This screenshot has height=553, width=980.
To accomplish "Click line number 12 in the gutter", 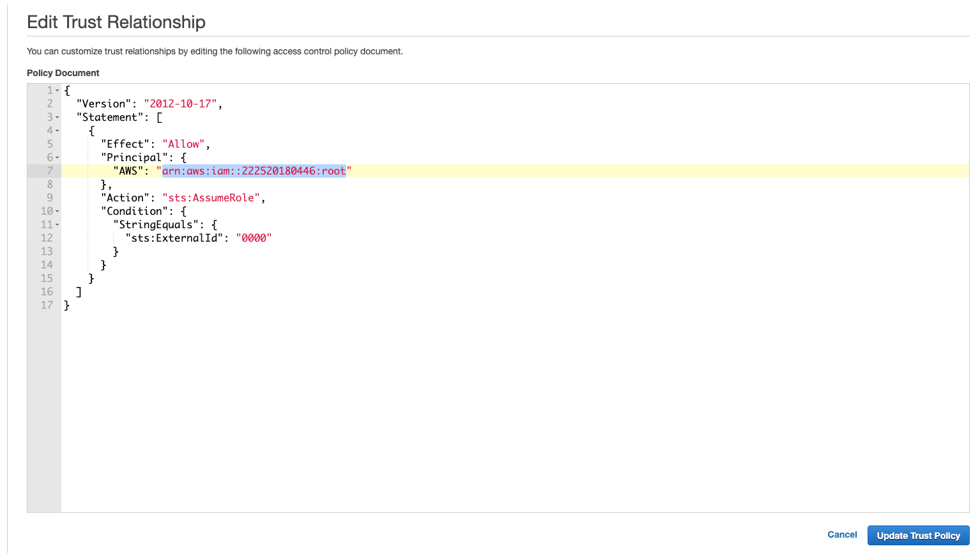I will tap(47, 238).
